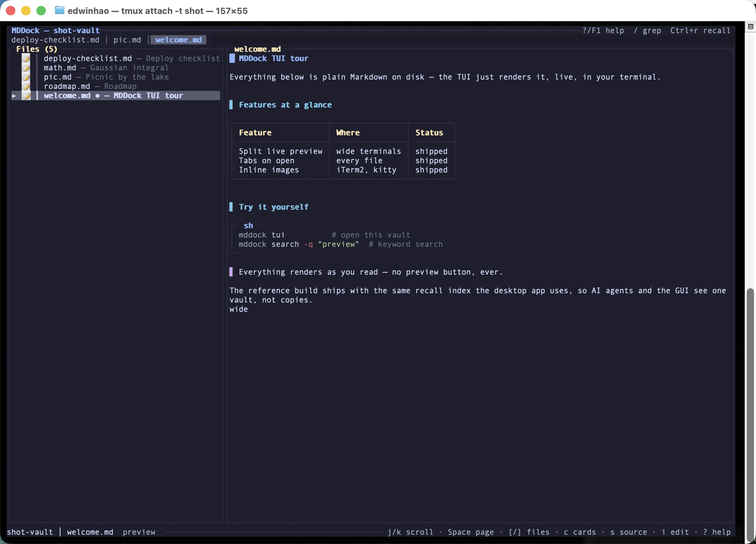Viewport: 756px width, 544px height.
Task: Select the active welcome.md tab
Action: click(x=178, y=40)
